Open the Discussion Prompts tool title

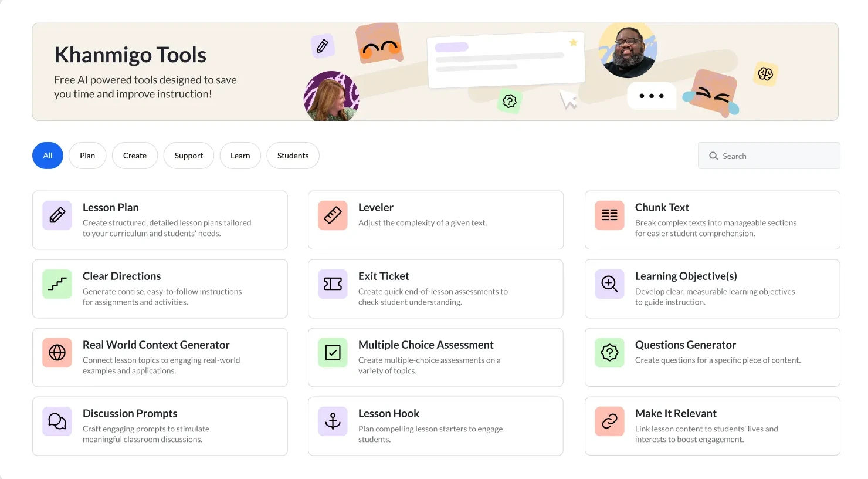tap(130, 413)
